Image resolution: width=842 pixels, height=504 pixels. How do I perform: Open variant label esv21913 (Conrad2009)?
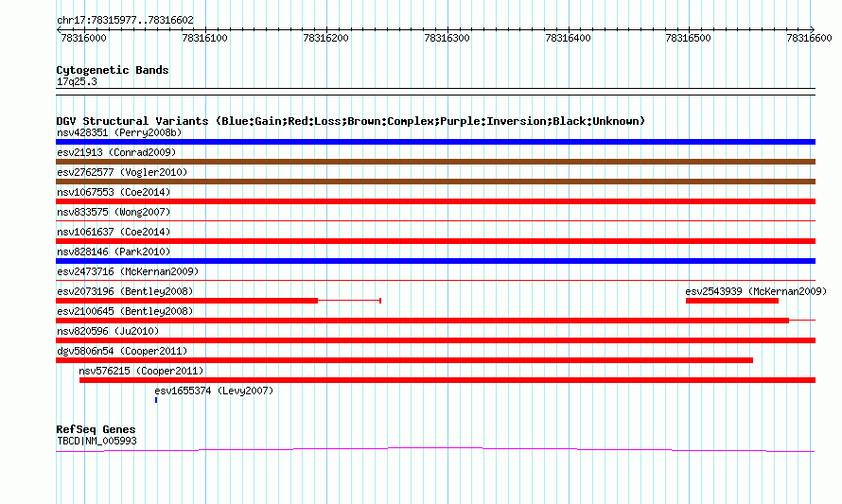pos(116,152)
